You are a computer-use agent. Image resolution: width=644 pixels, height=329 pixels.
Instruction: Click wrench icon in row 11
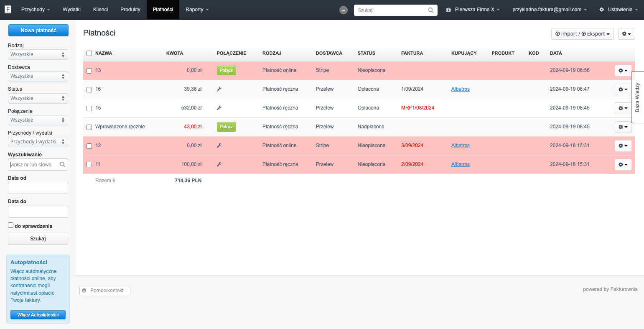coord(219,164)
